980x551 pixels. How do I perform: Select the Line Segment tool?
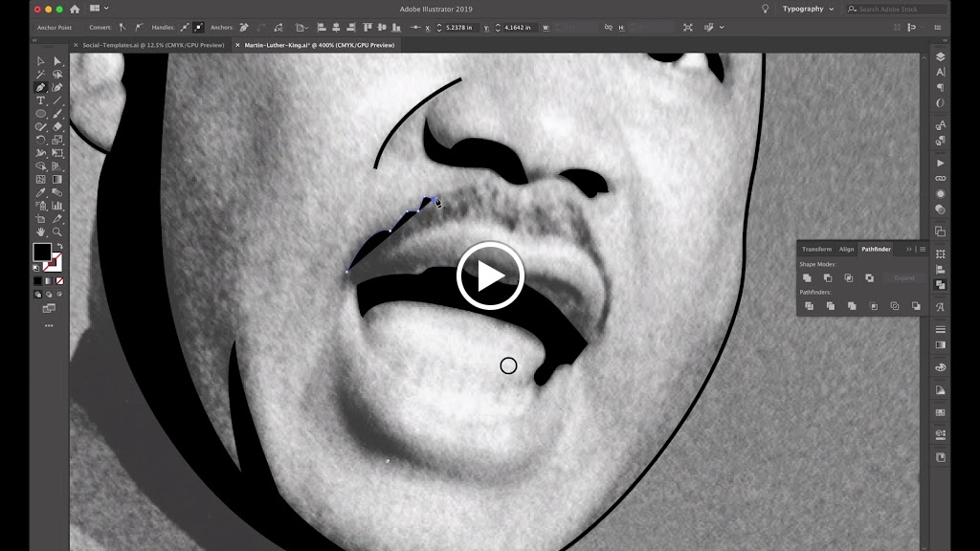pos(57,100)
